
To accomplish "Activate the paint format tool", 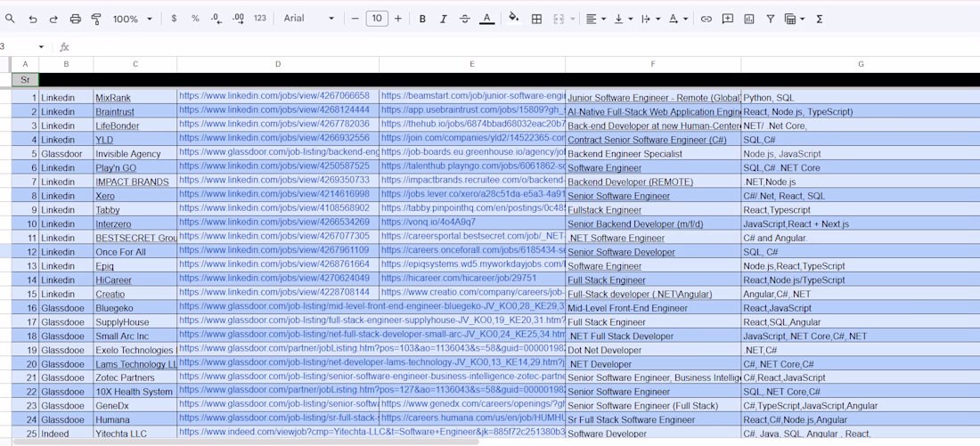I will (96, 19).
